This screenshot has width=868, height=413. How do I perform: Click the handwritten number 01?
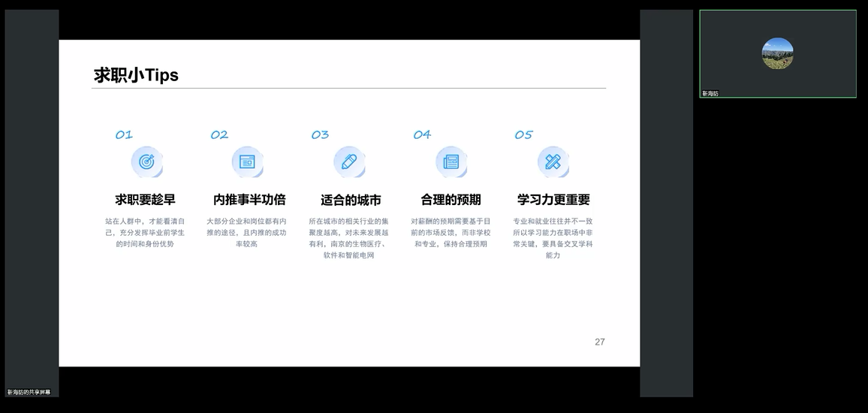(124, 135)
